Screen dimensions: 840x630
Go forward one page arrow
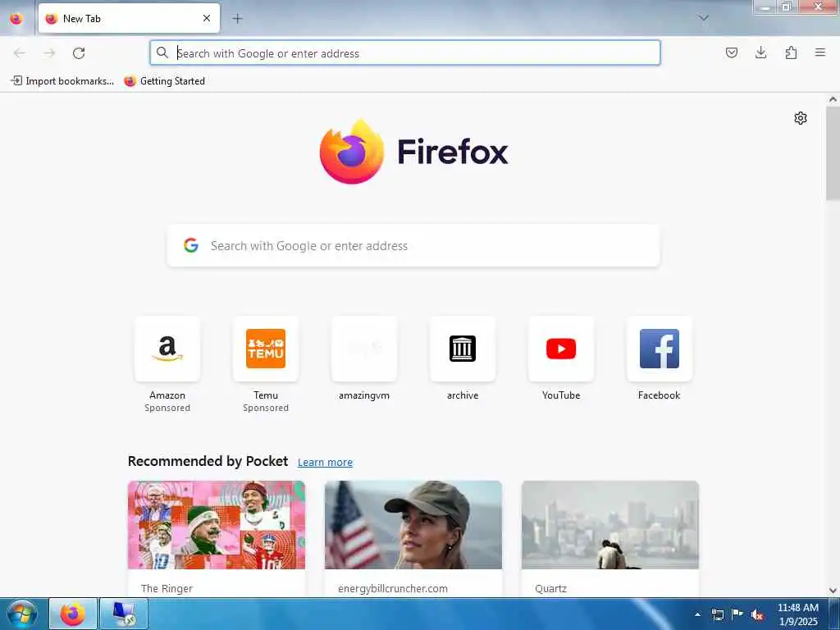pyautogui.click(x=49, y=52)
